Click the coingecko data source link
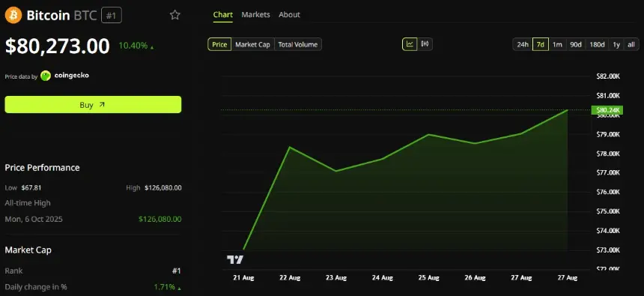Screen dimensions: 644x296 coord(71,76)
